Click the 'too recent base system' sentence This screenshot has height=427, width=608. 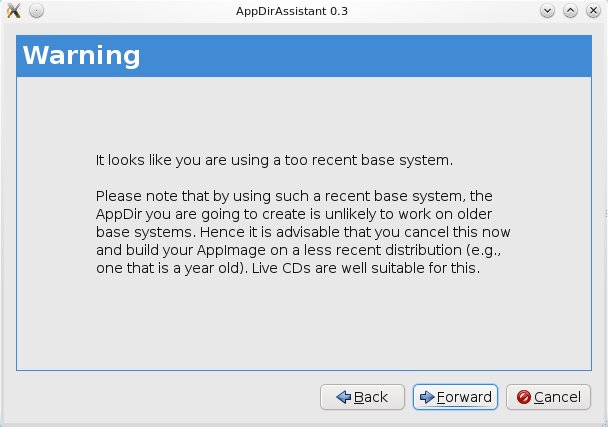273,159
